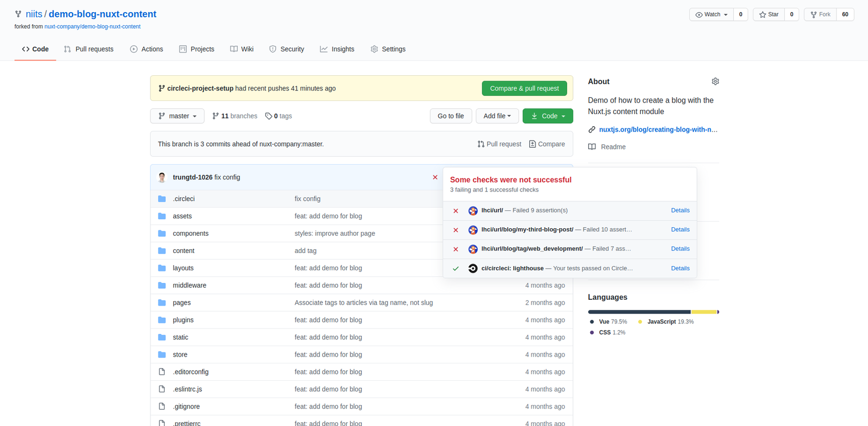The image size is (868, 426).
Task: Open the .circleci folder
Action: [184, 199]
